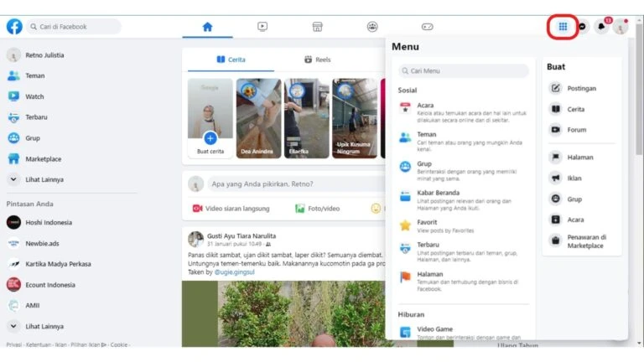This screenshot has width=644, height=362.
Task: Open the Watch video tab icon
Action: pos(262,27)
